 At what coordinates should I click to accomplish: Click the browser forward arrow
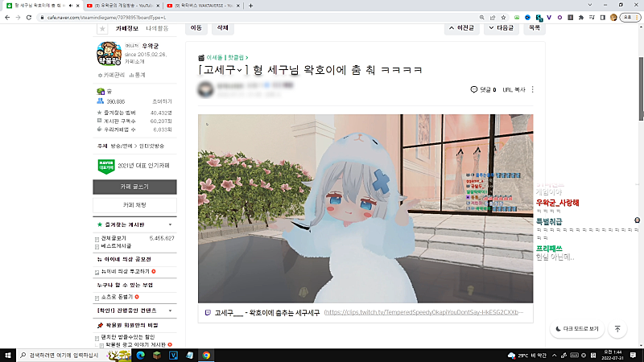point(18,18)
